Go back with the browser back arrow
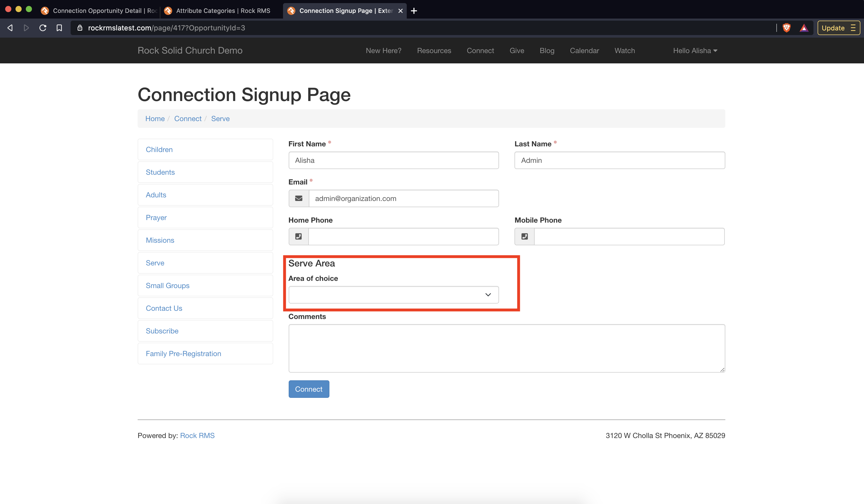Viewport: 864px width, 504px height. [x=10, y=28]
